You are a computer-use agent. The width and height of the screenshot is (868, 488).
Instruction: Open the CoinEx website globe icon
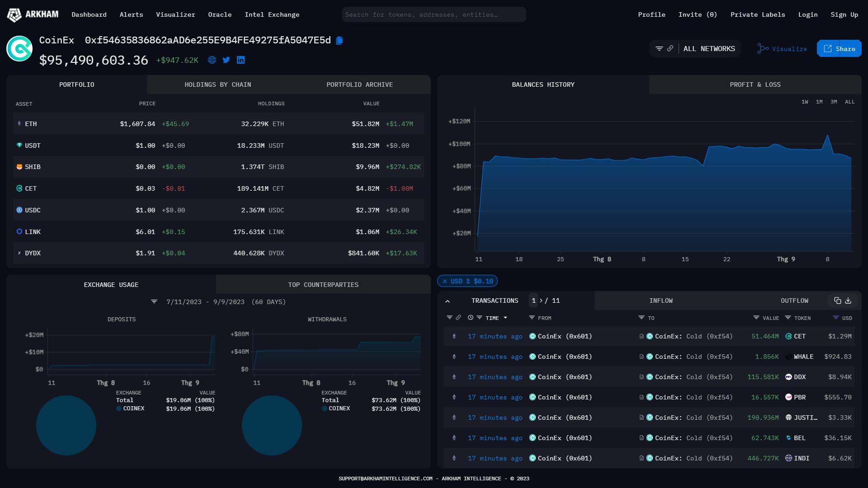[212, 60]
